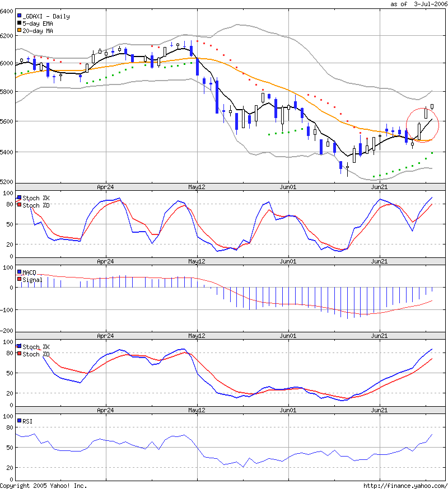This screenshot has width=448, height=489.
Task: Toggle the slow Stoch %K legend entry
Action: tap(20, 346)
